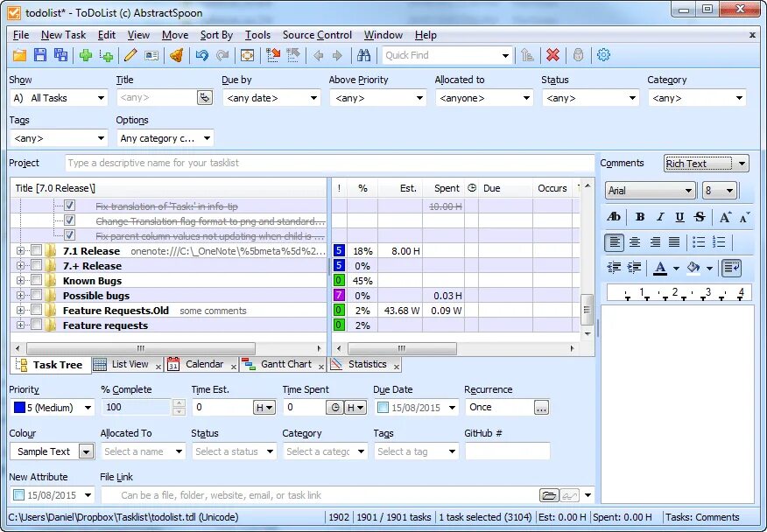The width and height of the screenshot is (767, 532).
Task: Undo the last change
Action: 202,55
